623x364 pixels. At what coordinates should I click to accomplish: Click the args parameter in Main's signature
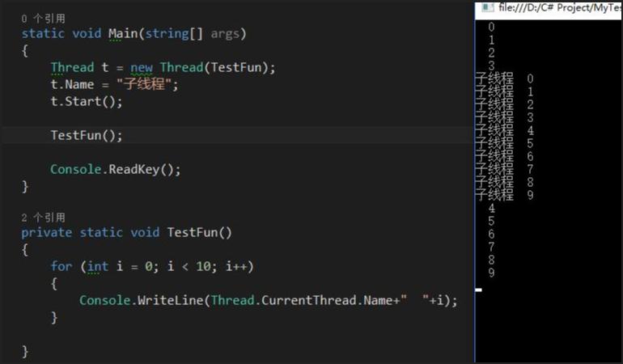[225, 34]
